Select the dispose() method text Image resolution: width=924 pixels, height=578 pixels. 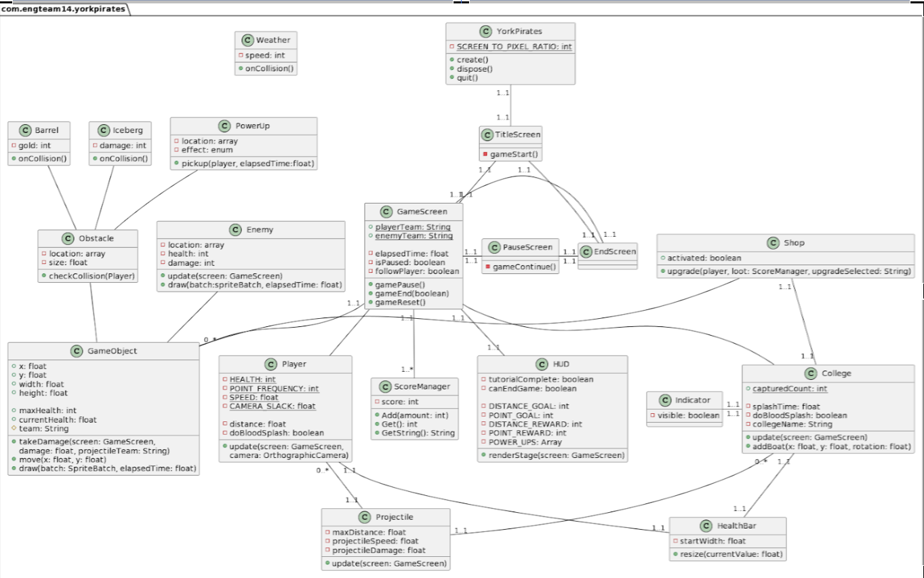474,69
